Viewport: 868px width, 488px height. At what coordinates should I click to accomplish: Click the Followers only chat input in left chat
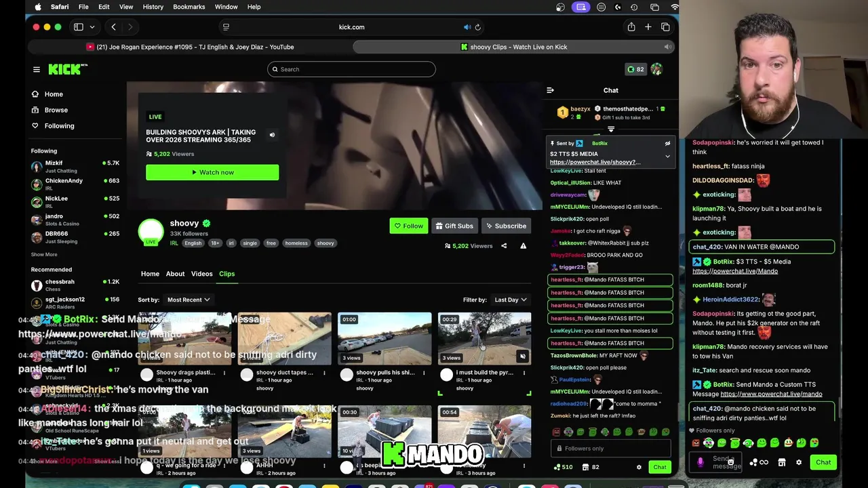[611, 448]
